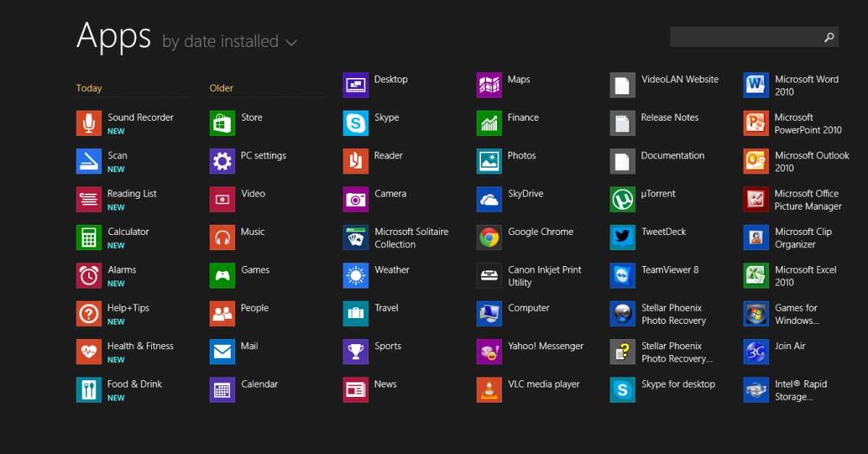Launch Intel Rapid Storage icon
Screen dimensions: 868x454
[x=756, y=390]
